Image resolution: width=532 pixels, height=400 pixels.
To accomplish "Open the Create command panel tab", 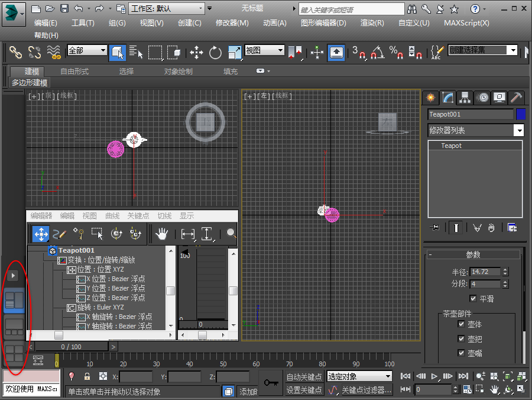I will (430, 98).
